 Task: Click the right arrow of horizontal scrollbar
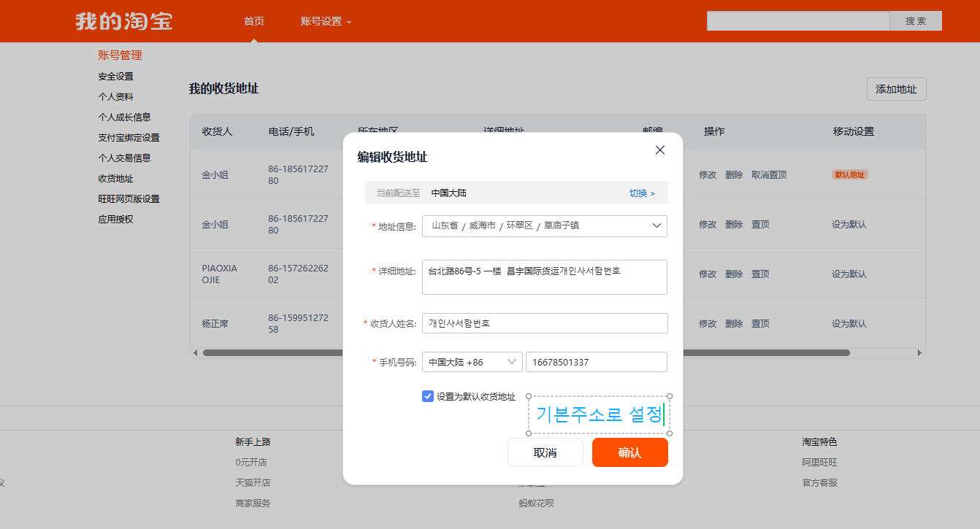pos(919,353)
